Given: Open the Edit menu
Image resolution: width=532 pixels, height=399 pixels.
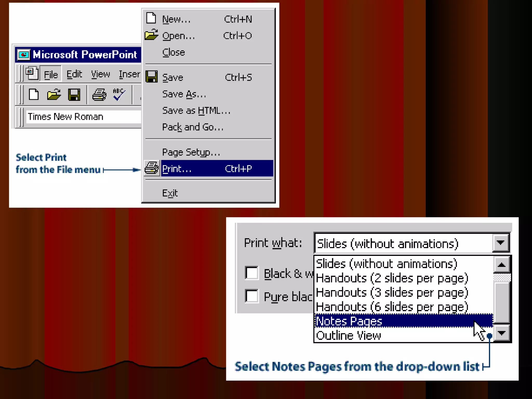Looking at the screenshot, I should [74, 74].
